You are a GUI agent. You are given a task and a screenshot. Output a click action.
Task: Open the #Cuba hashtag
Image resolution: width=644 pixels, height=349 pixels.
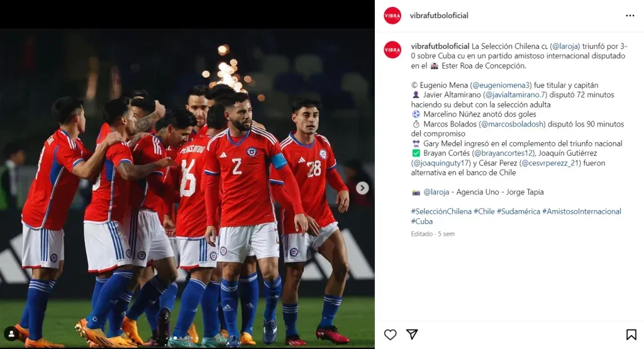(x=422, y=221)
